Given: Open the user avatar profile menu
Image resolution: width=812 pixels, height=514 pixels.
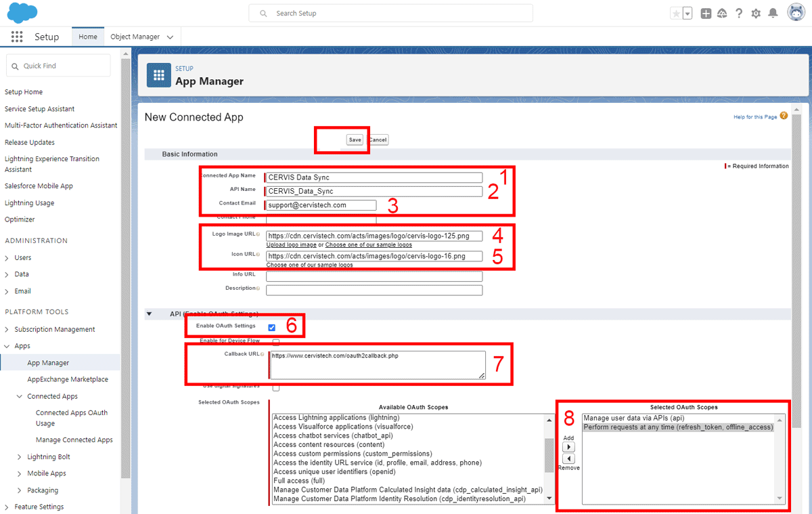Looking at the screenshot, I should point(796,13).
